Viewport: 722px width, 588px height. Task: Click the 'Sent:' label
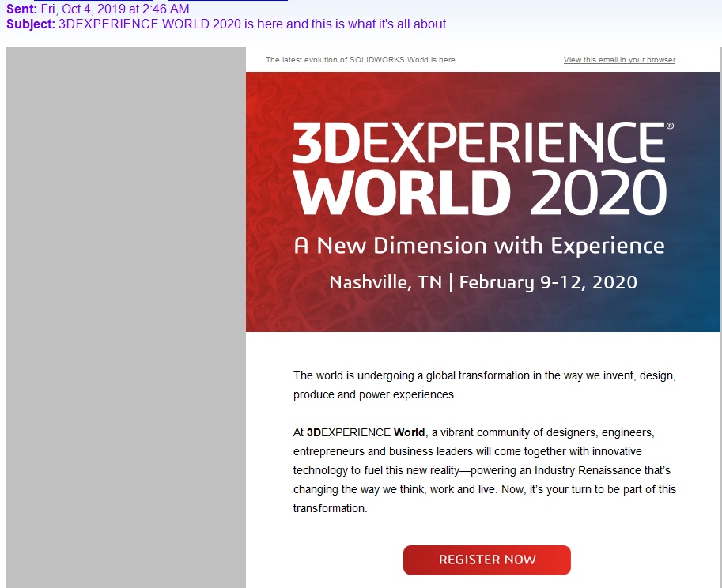pyautogui.click(x=21, y=9)
